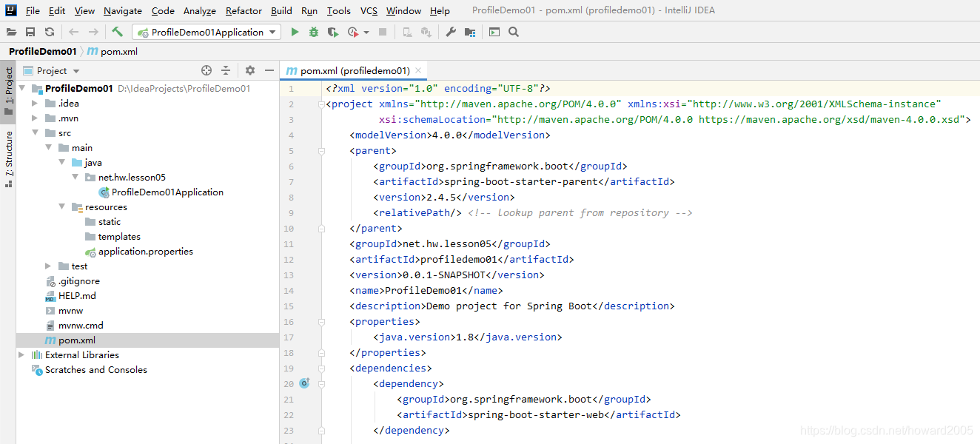Open the VCS menu

click(369, 10)
